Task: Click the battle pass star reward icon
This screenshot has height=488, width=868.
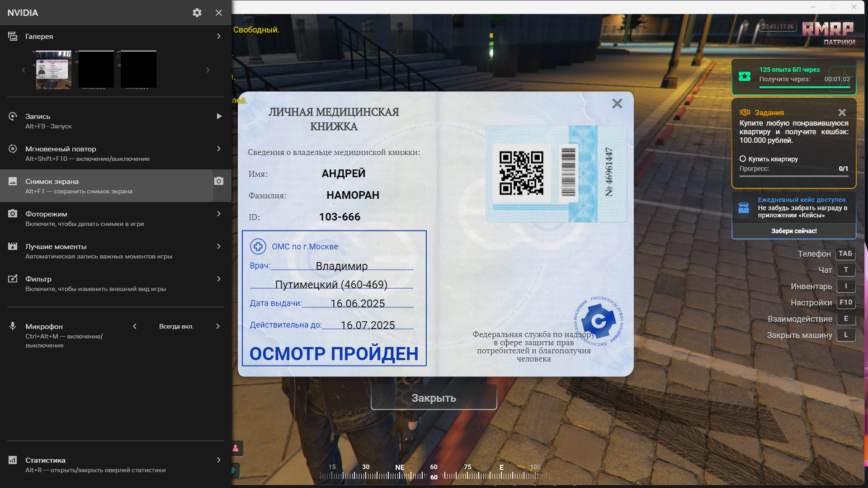Action: (x=745, y=76)
